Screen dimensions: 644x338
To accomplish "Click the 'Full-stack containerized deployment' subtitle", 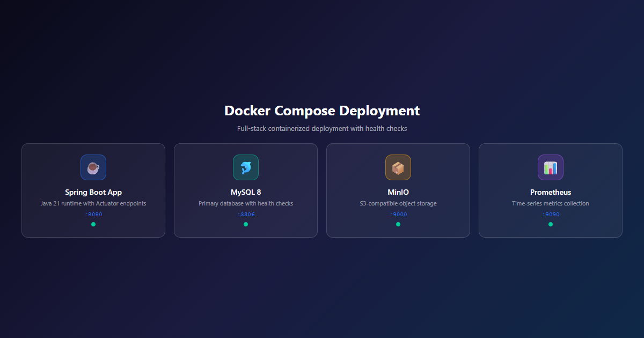I will point(322,129).
